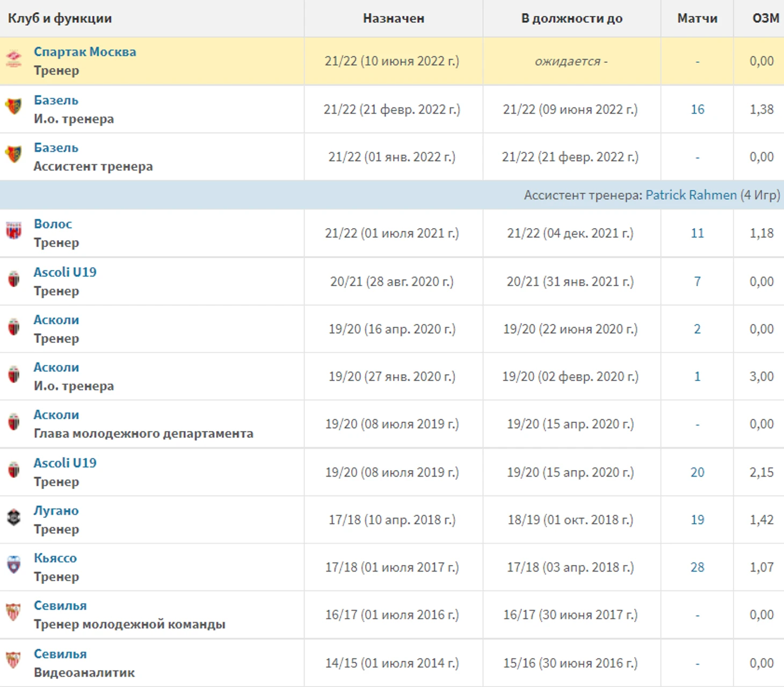Open the Лугано club link

(x=56, y=510)
